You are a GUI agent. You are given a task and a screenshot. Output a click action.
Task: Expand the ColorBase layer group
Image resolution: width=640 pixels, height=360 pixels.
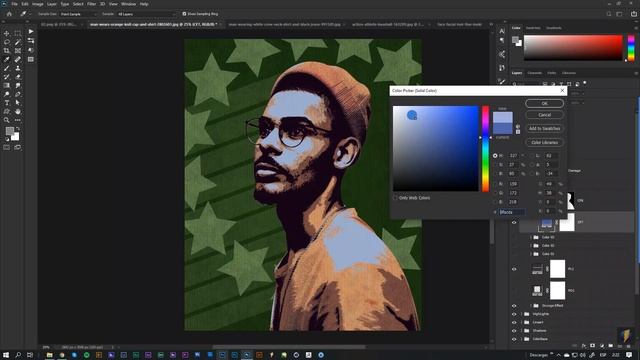(x=522, y=339)
